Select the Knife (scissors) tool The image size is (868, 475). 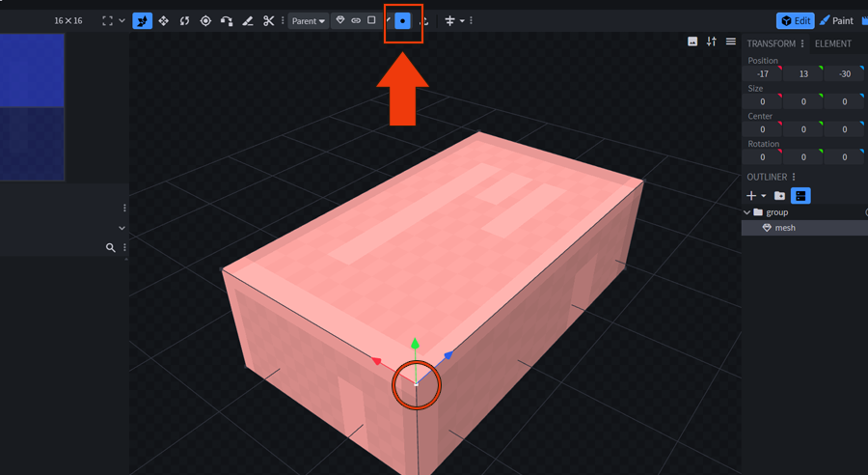[x=269, y=20]
